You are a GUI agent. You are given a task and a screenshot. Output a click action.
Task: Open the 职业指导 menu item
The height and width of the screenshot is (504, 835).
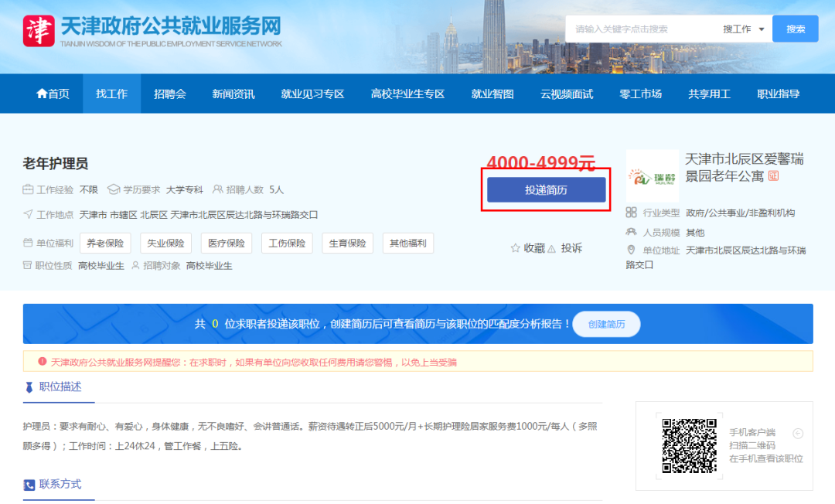coord(778,94)
